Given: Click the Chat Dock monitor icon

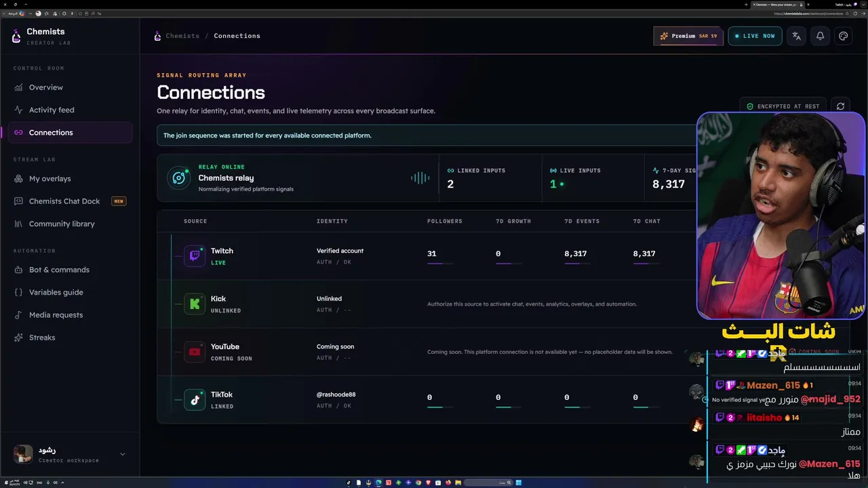Looking at the screenshot, I should tap(18, 201).
